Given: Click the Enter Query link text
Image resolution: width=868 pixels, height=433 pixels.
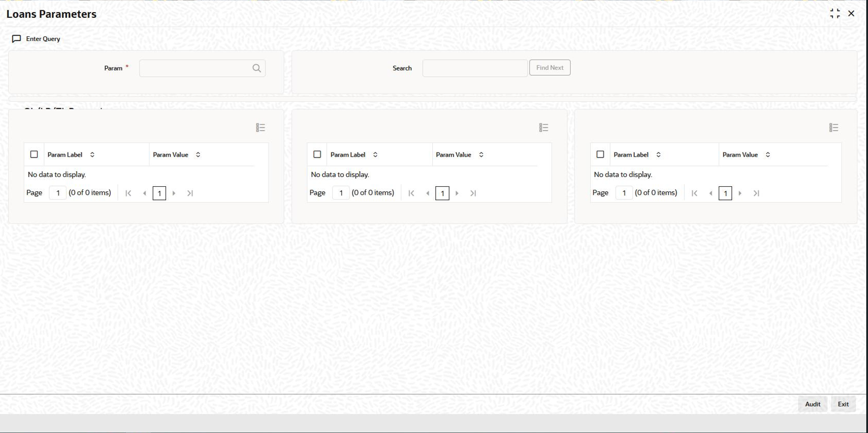Looking at the screenshot, I should click(43, 39).
